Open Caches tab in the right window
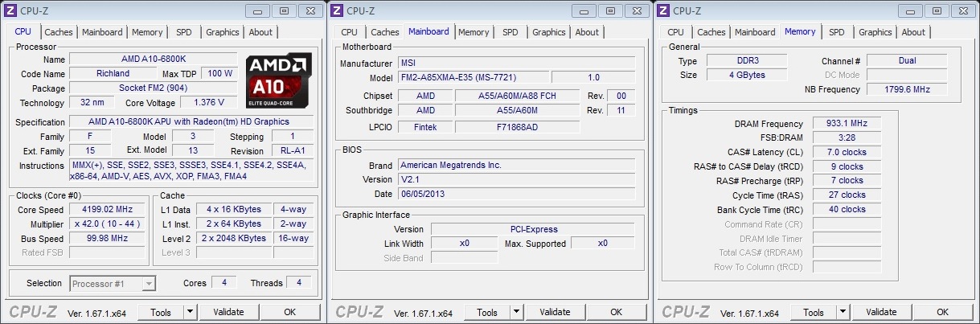 (x=711, y=32)
